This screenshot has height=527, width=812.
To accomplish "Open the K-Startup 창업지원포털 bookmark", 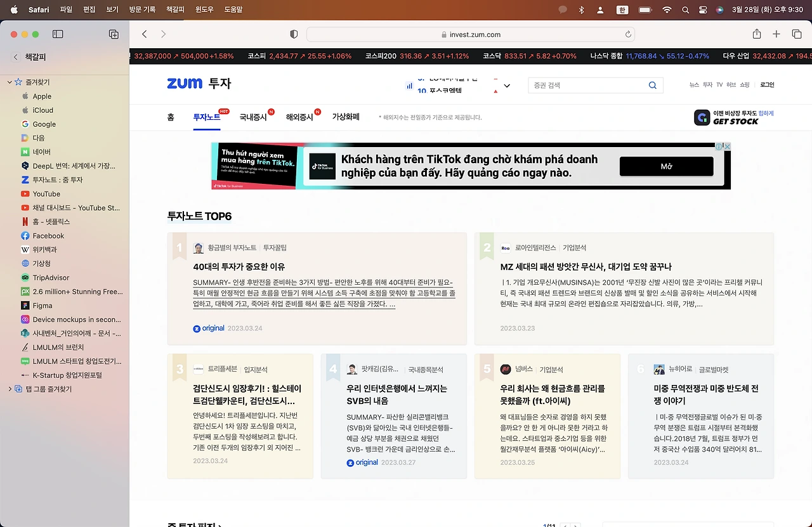I will [67, 375].
